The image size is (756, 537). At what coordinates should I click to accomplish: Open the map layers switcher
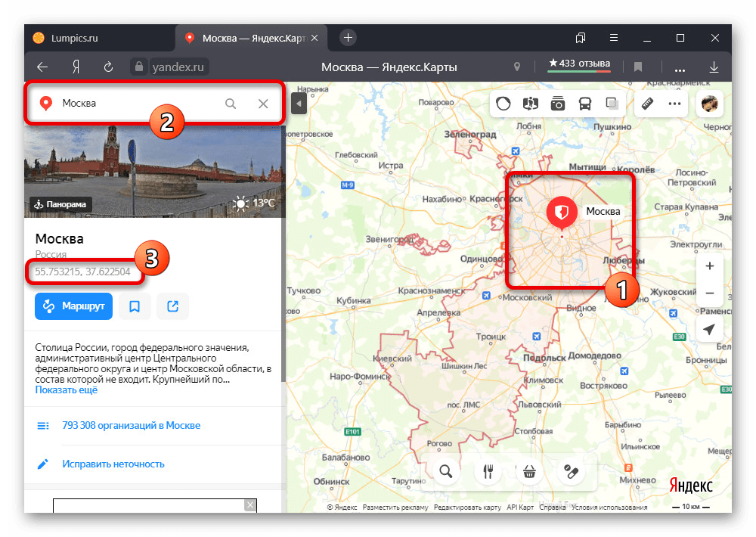[612, 104]
